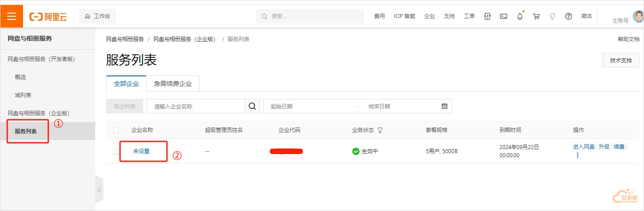
Task: Open the 企业 menu
Action: pos(430,16)
